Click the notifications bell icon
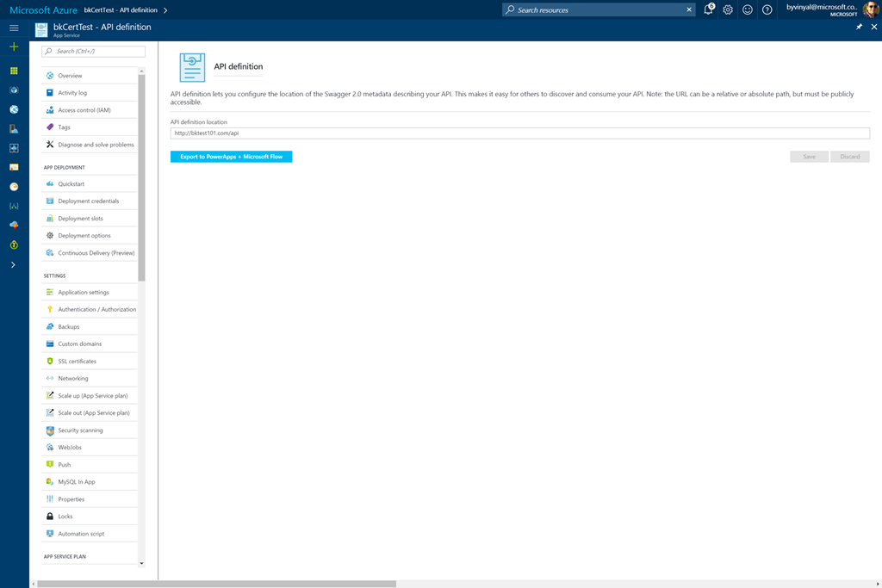 click(x=708, y=9)
